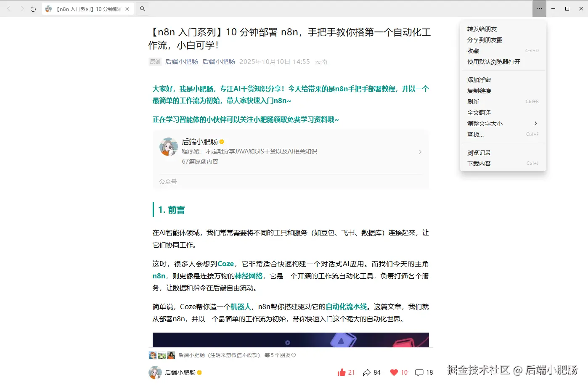Select 分享到朋友圈 menu entry
The width and height of the screenshot is (588, 386).
pos(503,40)
